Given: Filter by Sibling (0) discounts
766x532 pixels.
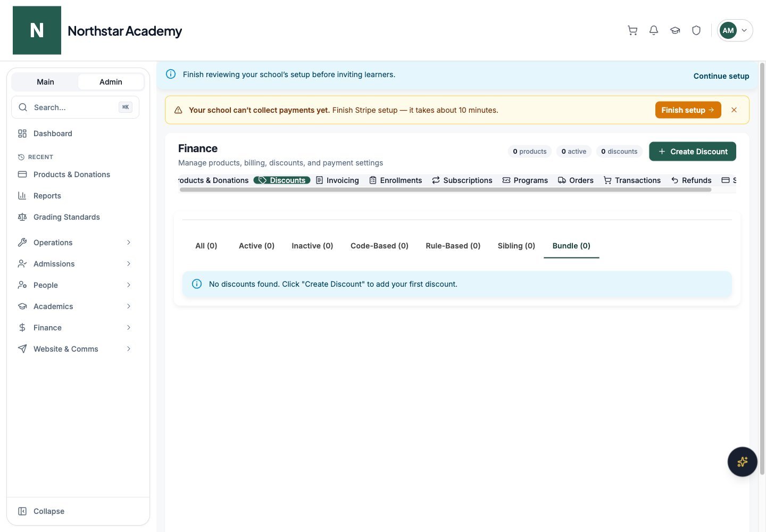Looking at the screenshot, I should 517,246.
